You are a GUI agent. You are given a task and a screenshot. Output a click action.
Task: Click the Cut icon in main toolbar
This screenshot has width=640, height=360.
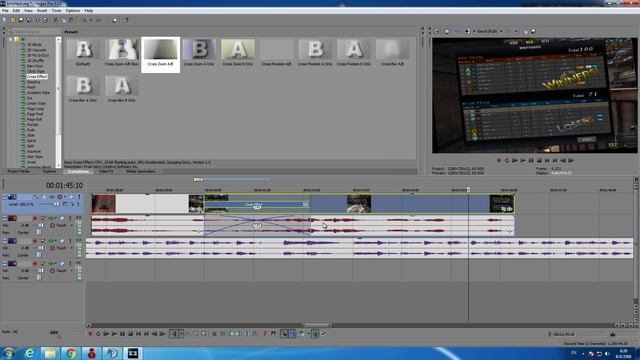pos(56,20)
